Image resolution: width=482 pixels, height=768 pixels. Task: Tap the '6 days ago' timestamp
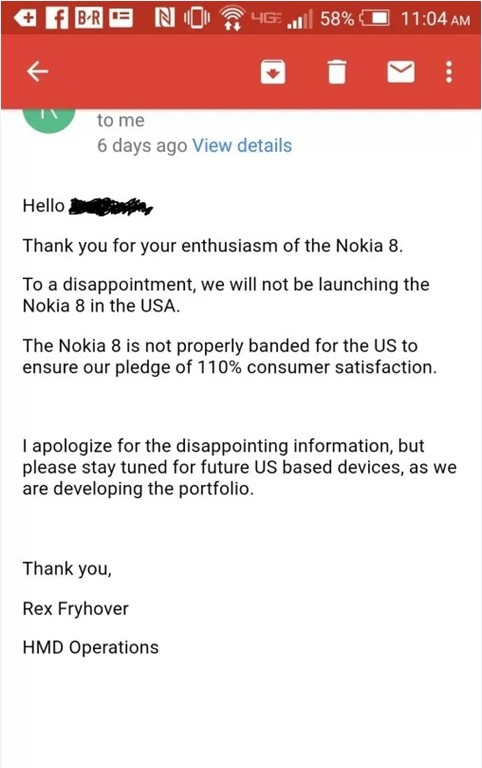142,145
